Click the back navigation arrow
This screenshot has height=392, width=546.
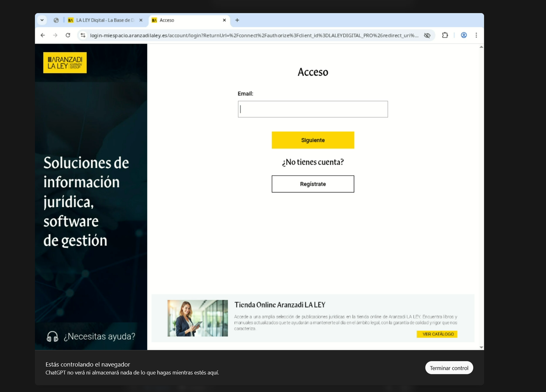(x=42, y=35)
